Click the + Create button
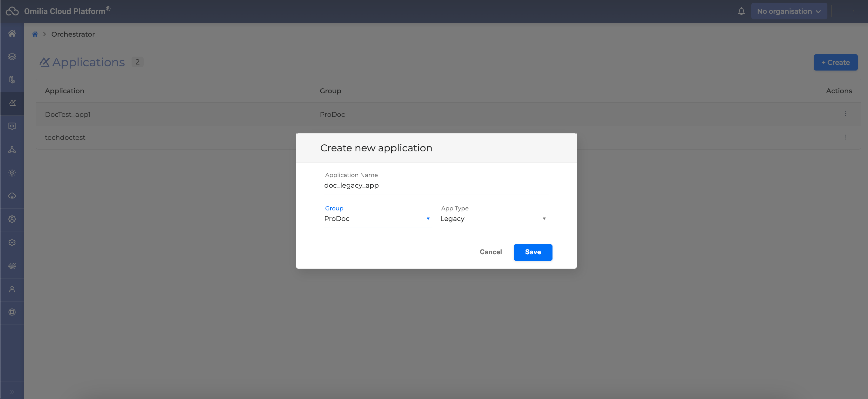The height and width of the screenshot is (399, 868). [835, 63]
